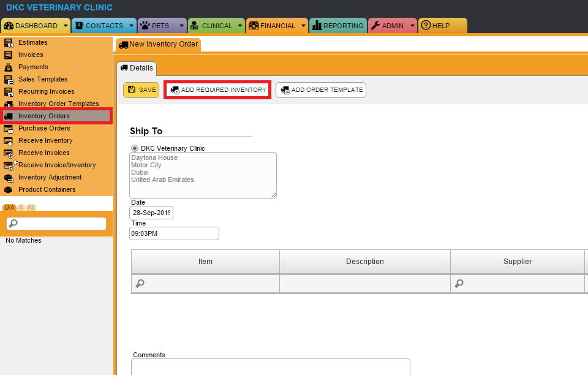Save the inventory order
Viewport: 588px width, 375px height.
point(141,90)
